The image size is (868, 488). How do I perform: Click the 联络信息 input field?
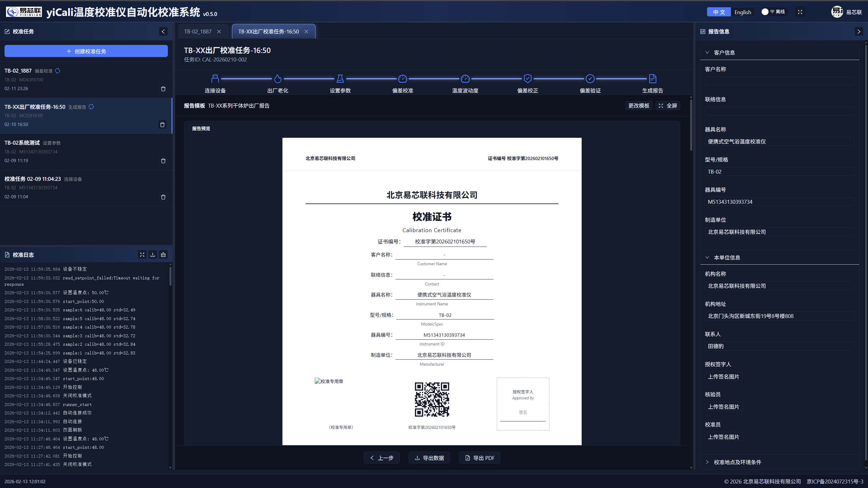[x=780, y=111]
